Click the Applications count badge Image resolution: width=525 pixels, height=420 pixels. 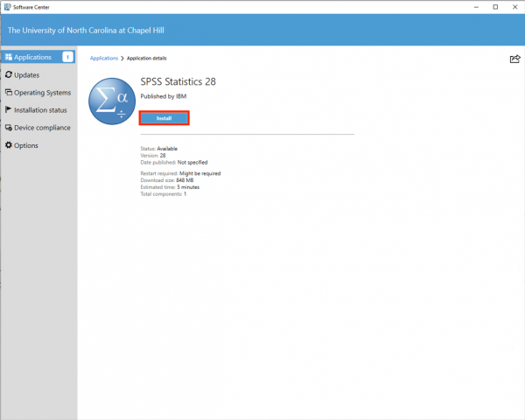coord(67,57)
